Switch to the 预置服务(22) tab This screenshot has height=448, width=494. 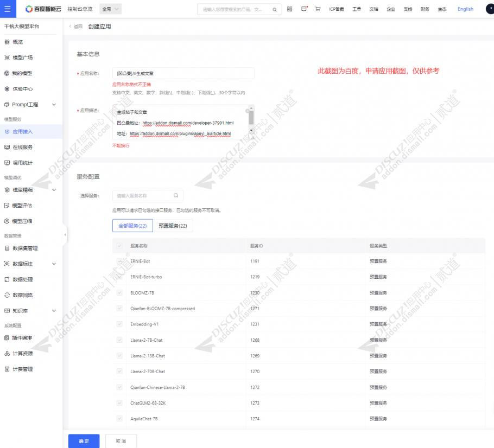tap(173, 226)
